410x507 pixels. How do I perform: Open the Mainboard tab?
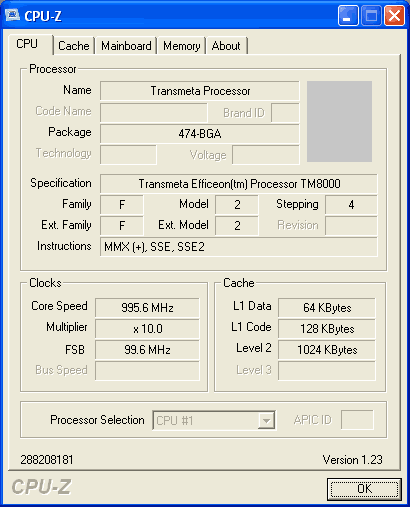pos(126,46)
